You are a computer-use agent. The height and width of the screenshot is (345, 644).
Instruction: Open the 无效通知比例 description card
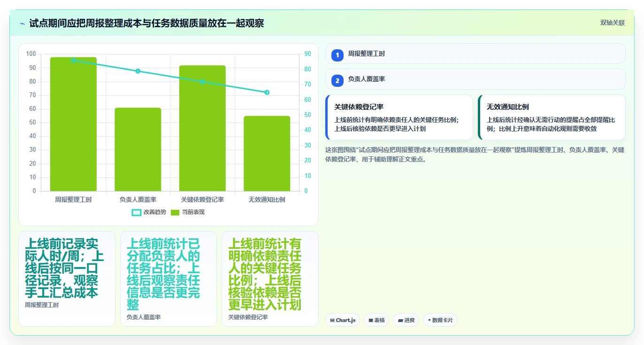pyautogui.click(x=552, y=117)
